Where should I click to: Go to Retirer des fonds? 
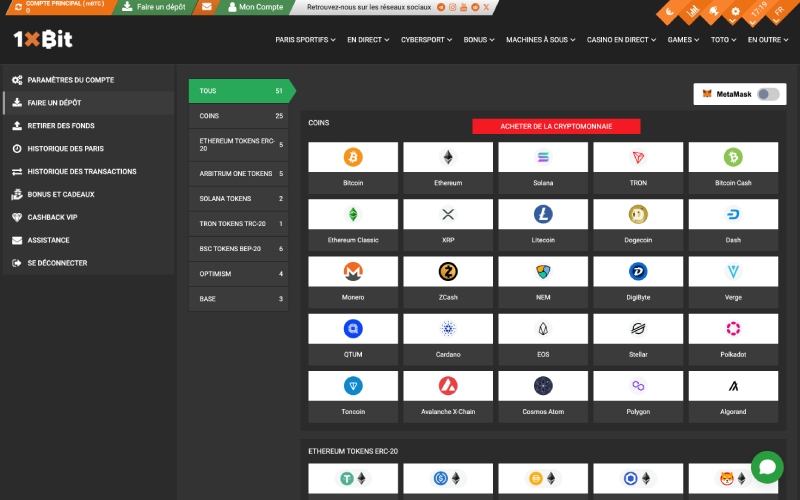coord(89,126)
